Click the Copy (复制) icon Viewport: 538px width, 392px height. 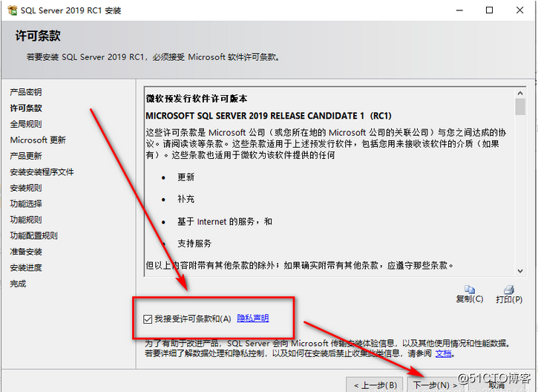click(470, 290)
